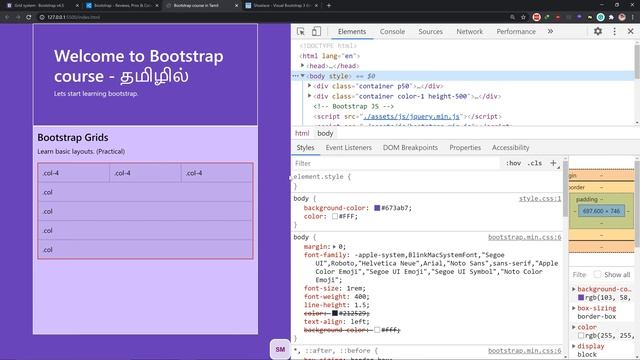Toggle the device toolbar icon
This screenshot has height=360, width=640.
point(316,31)
